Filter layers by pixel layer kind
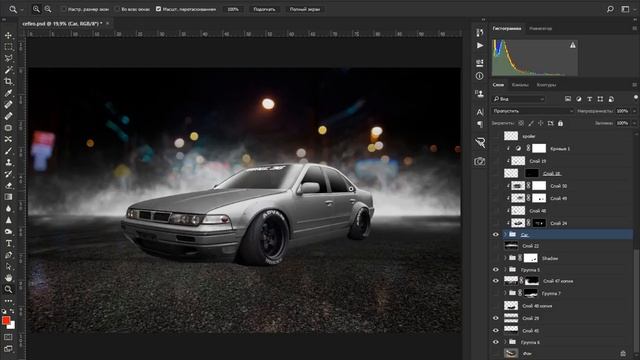The width and height of the screenshot is (640, 360). point(568,99)
